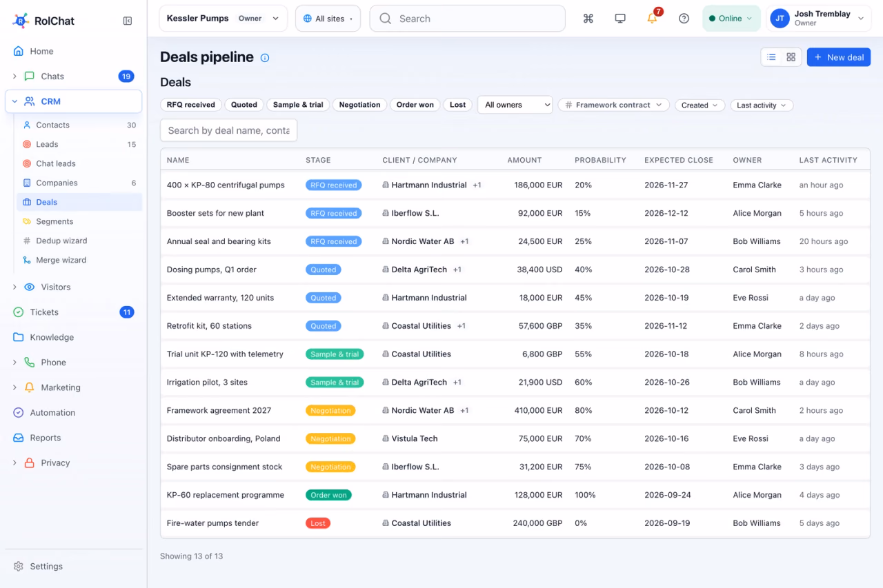Open Contacts under CRM
This screenshot has height=588, width=883.
79,125
